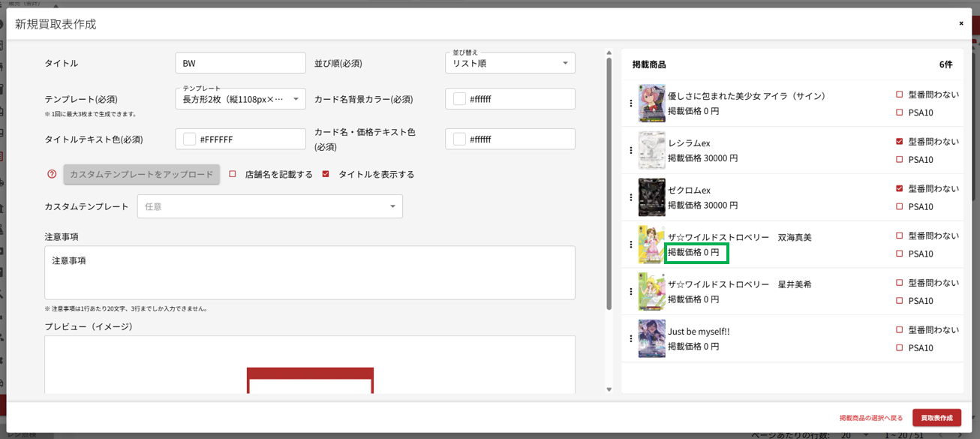Click thumbnail of 優しさに包まれた美少女 アイラ card
Image resolution: width=980 pixels, height=439 pixels.
651,104
